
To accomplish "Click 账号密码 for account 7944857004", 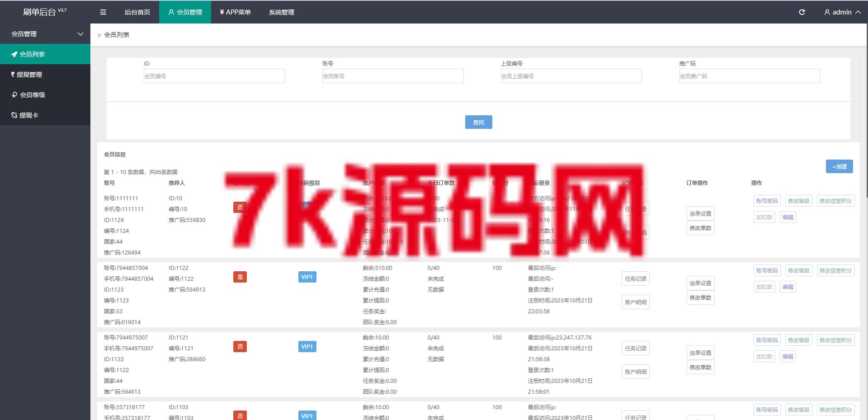I will click(767, 270).
